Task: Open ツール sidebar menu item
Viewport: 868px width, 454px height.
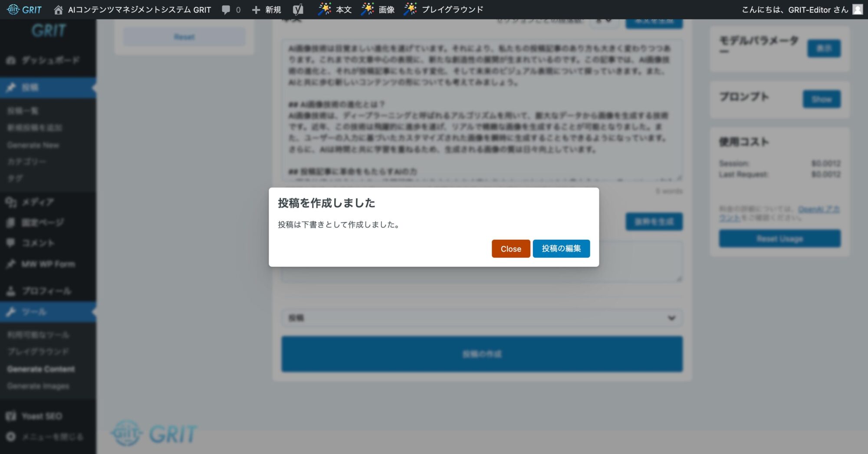Action: [x=34, y=312]
